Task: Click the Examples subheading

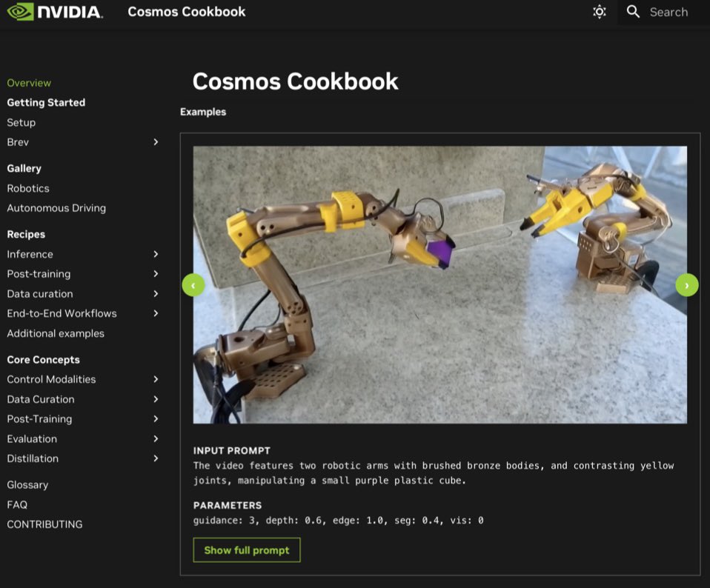Action: (203, 112)
